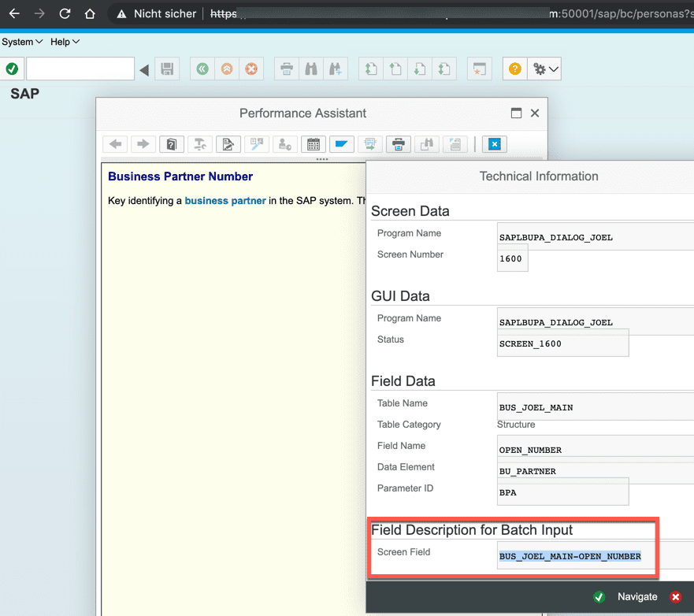Click the red Cancel icon in SAP toolbar
This screenshot has height=616, width=694.
click(251, 69)
